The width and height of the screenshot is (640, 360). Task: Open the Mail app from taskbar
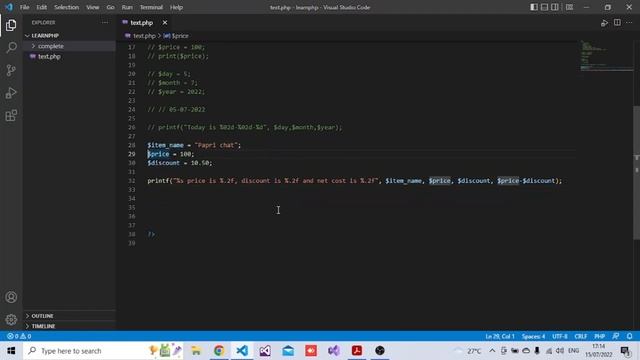(288, 351)
